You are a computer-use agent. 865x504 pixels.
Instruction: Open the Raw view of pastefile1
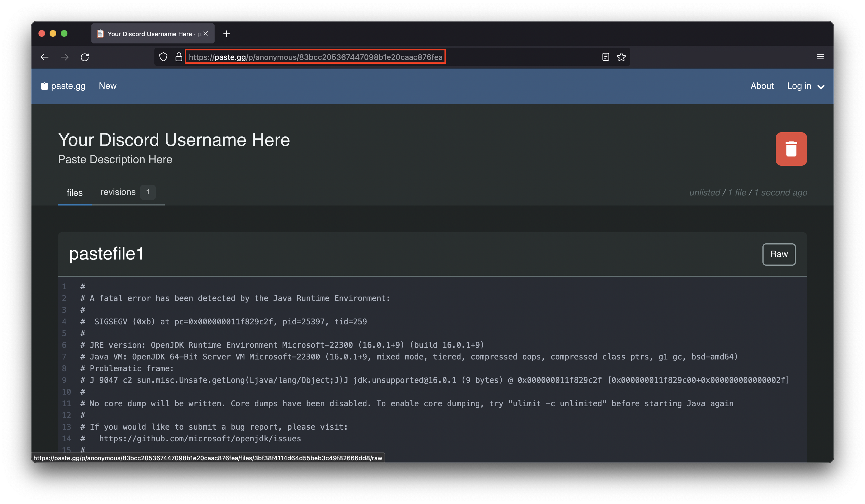pos(779,254)
